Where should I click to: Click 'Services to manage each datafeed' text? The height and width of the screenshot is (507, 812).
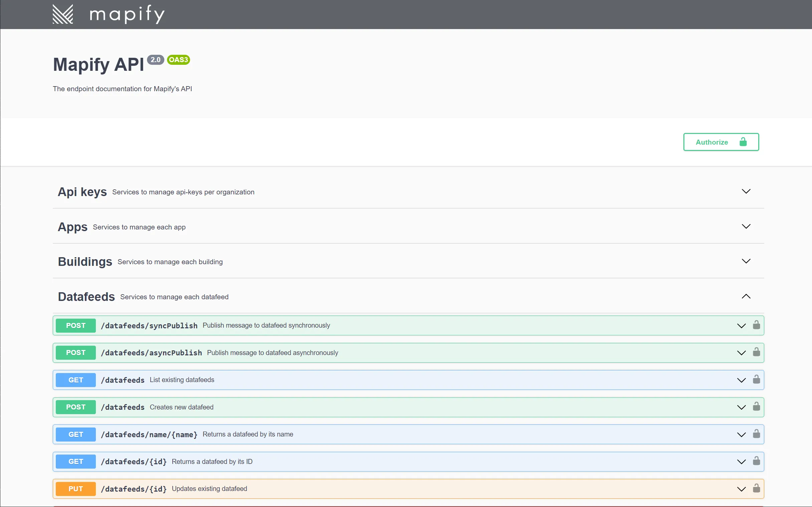click(174, 297)
